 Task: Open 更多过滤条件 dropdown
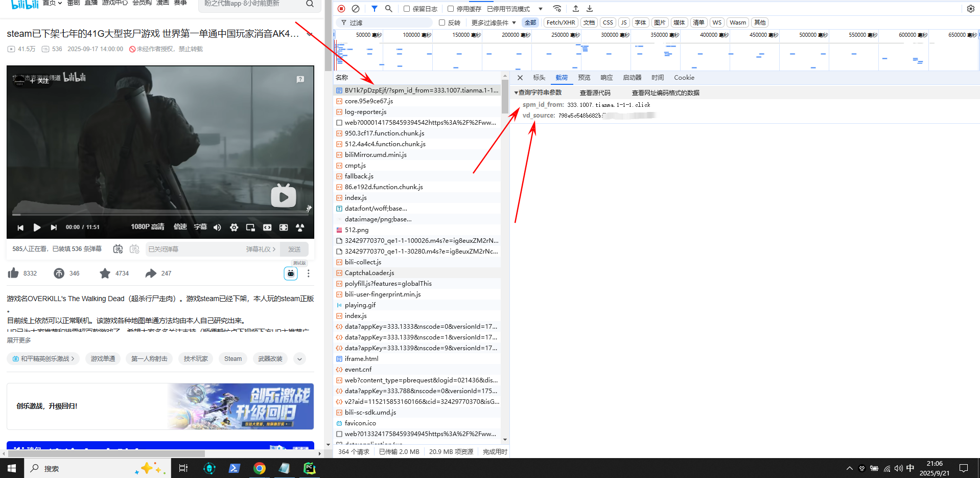[x=494, y=22]
